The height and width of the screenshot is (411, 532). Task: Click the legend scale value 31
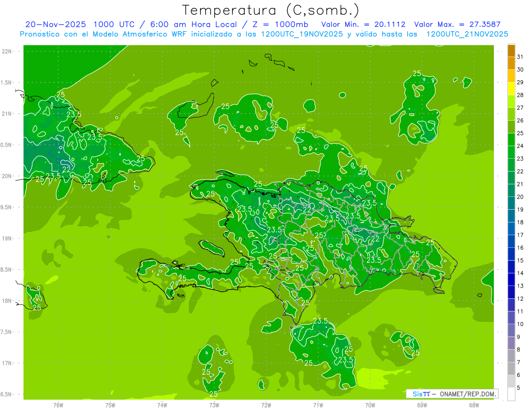(520, 57)
